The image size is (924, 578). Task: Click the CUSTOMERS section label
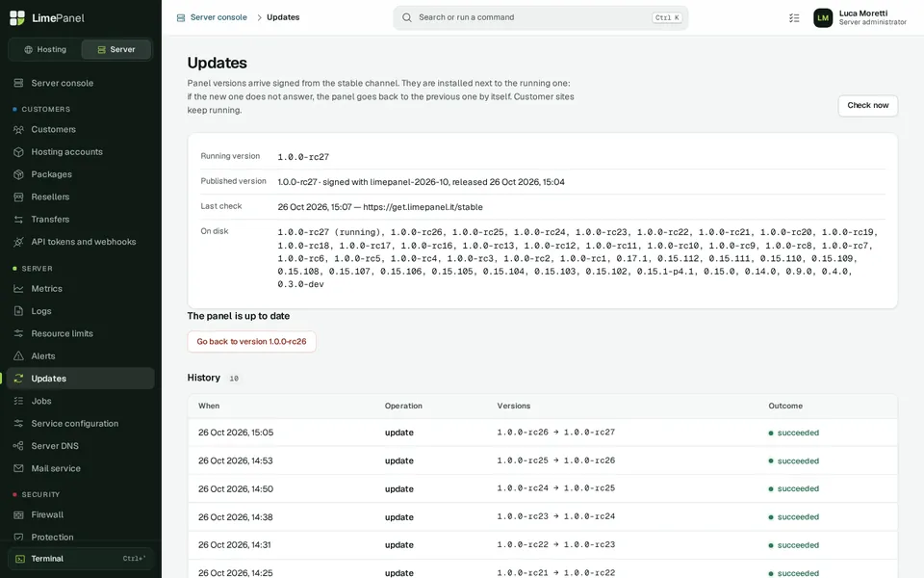pos(46,110)
